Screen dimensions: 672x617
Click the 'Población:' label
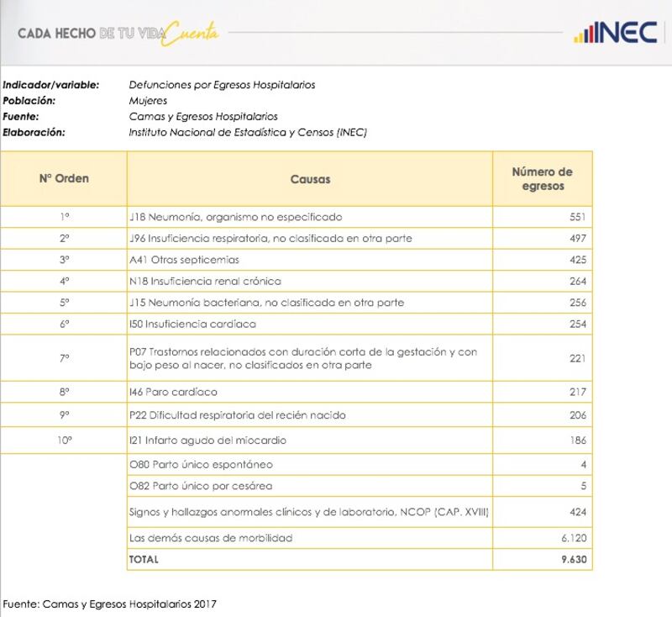click(29, 101)
